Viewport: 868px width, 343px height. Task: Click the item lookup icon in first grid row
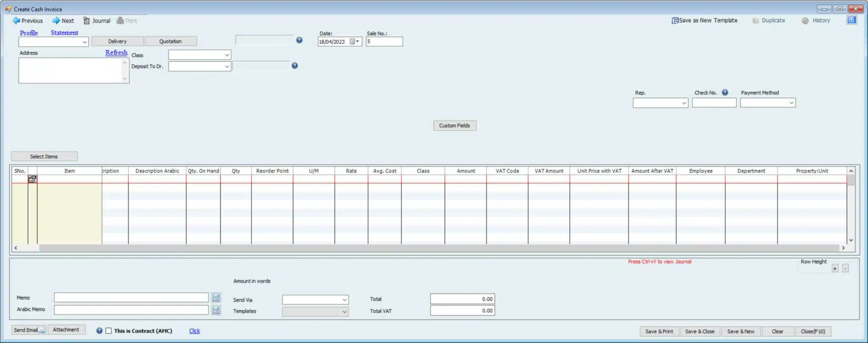(32, 179)
